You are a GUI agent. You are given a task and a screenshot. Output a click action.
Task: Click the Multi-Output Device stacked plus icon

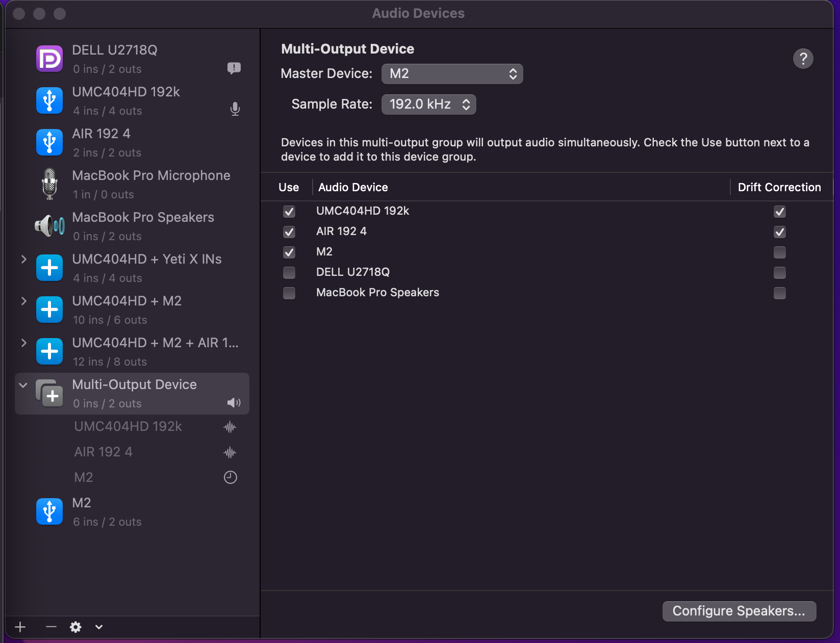tap(49, 394)
